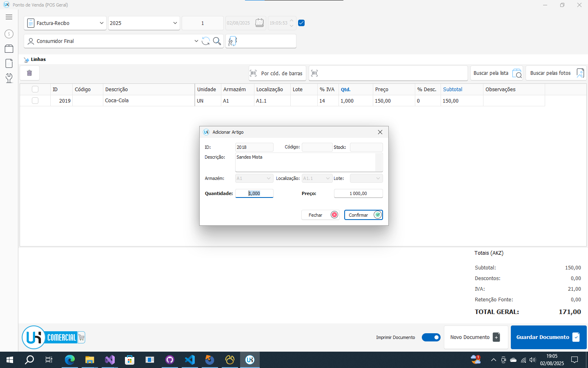Click the money coin sidebar icon
This screenshot has height=368, width=588.
9,34
